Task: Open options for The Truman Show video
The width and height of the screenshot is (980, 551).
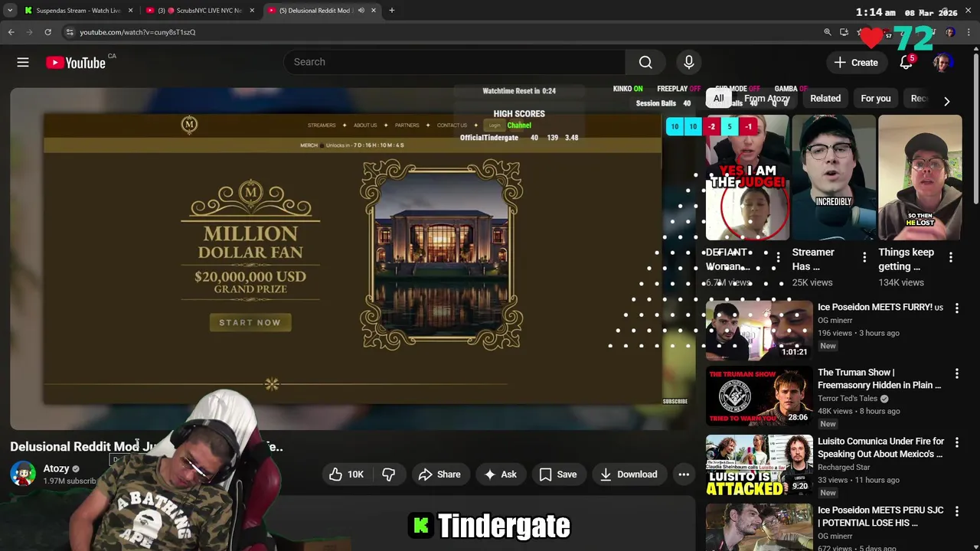Action: (956, 373)
